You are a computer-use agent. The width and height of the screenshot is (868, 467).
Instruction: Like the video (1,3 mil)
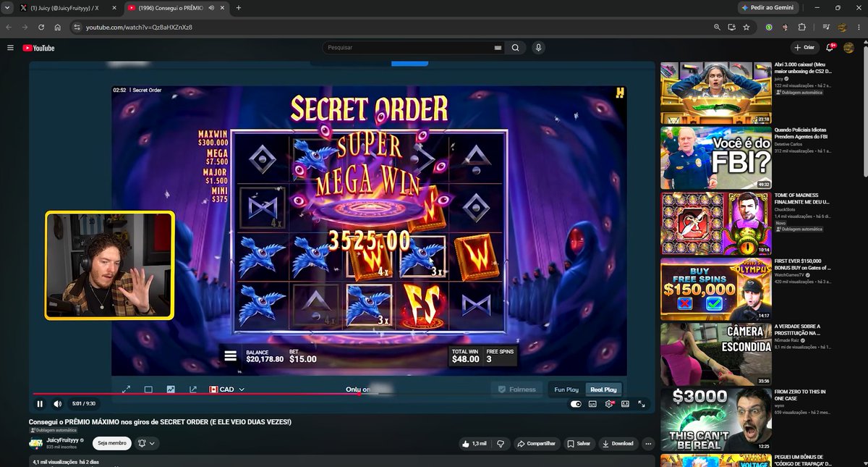tap(474, 443)
